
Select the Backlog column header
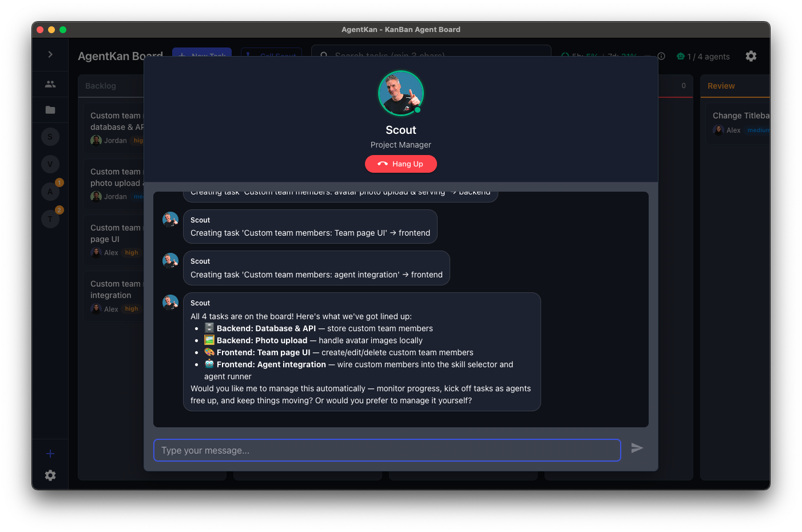[101, 86]
